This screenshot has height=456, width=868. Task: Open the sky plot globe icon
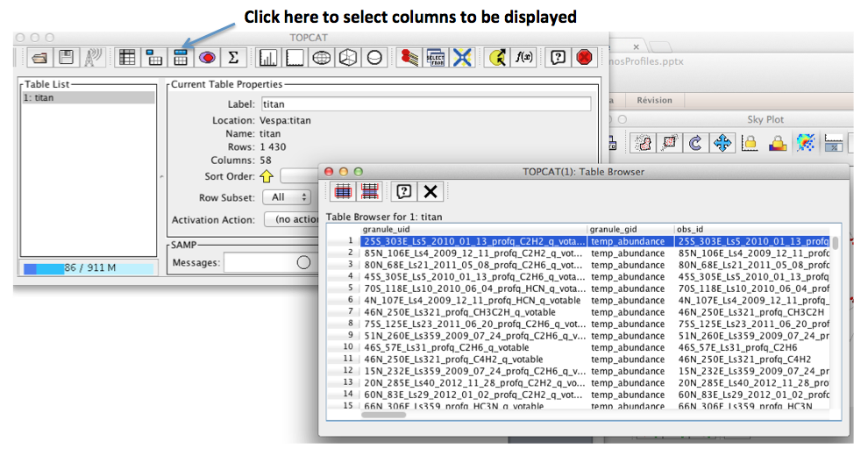click(321, 58)
